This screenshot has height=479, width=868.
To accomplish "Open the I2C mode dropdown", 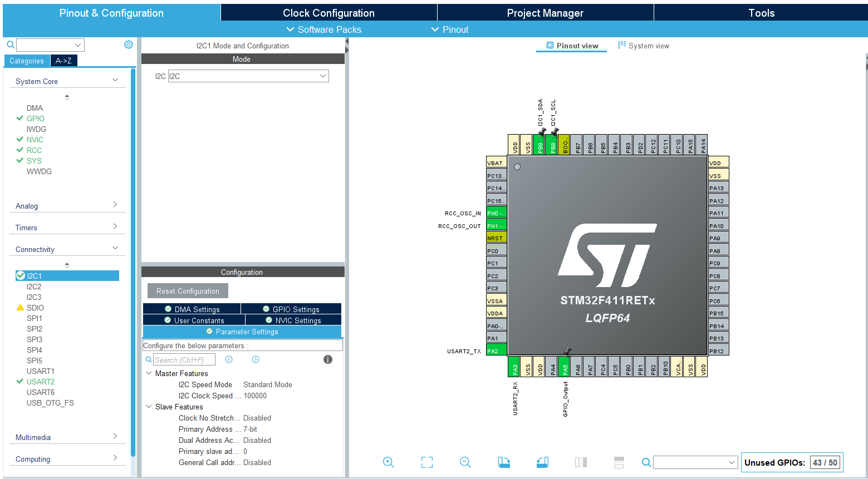I will pos(248,76).
